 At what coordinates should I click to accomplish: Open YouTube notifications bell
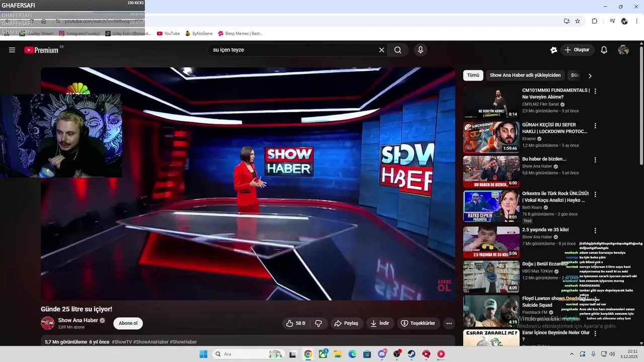click(604, 50)
